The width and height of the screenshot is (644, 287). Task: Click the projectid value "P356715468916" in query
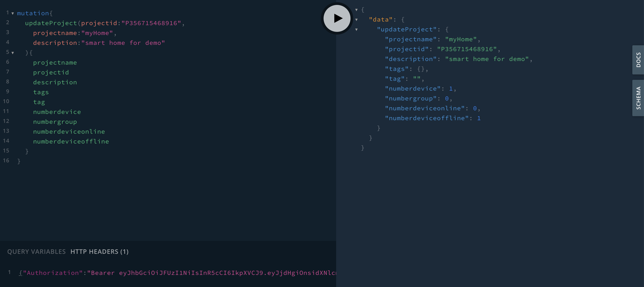(151, 23)
